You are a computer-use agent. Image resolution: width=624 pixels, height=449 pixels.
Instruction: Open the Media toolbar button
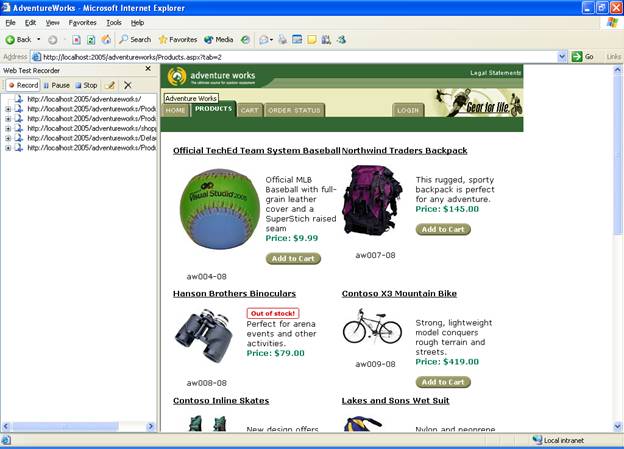pos(218,39)
